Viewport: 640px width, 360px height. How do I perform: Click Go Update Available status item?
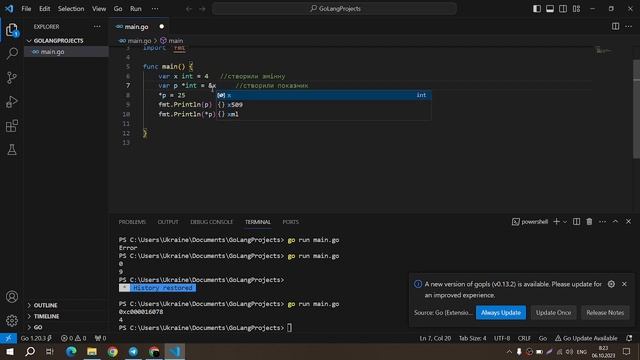click(586, 338)
